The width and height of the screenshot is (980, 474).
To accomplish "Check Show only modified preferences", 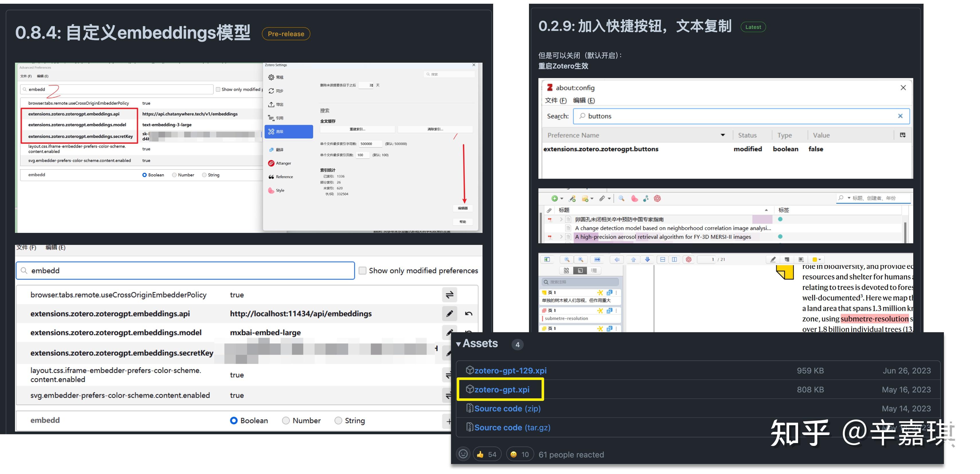I will (x=363, y=271).
